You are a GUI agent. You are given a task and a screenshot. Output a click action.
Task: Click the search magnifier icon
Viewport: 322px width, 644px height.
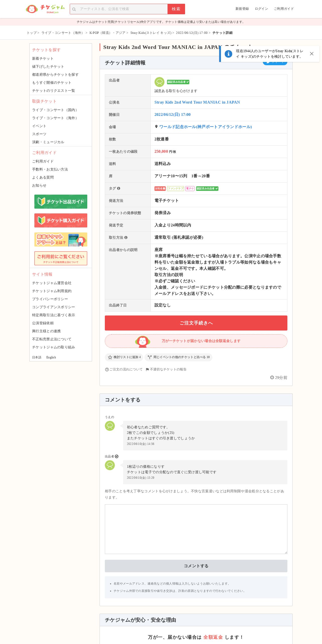tap(74, 9)
